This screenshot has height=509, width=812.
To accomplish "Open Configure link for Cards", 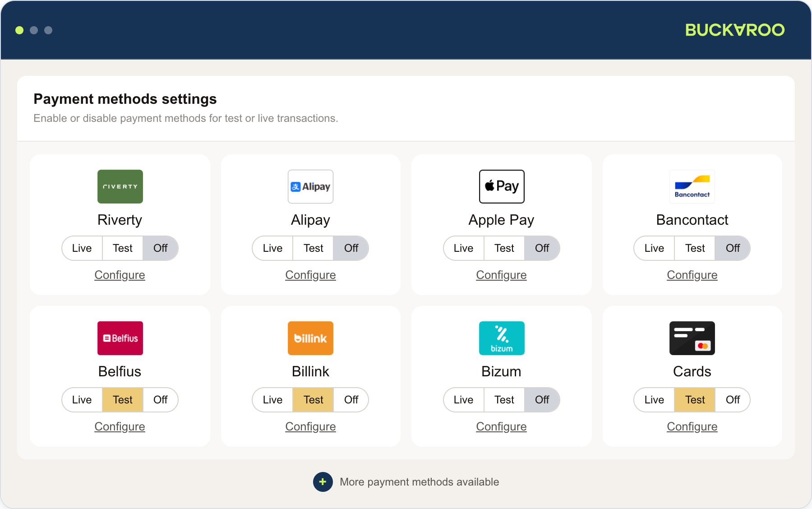I will click(692, 426).
